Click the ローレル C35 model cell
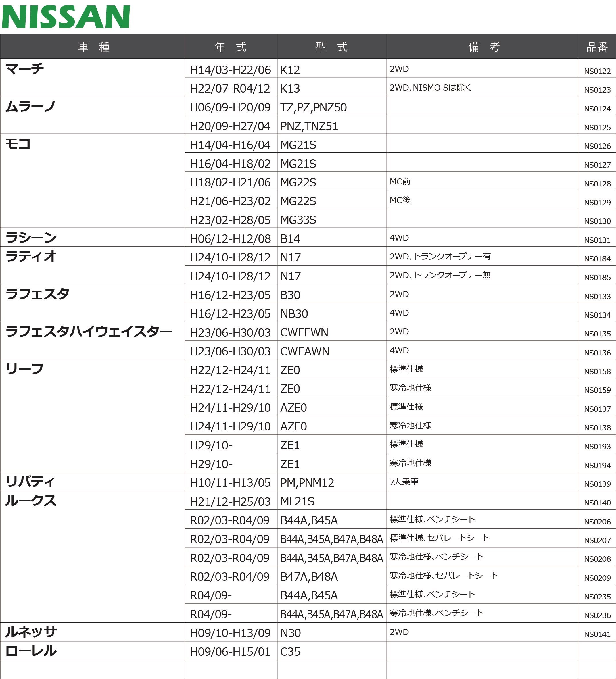 click(290, 652)
